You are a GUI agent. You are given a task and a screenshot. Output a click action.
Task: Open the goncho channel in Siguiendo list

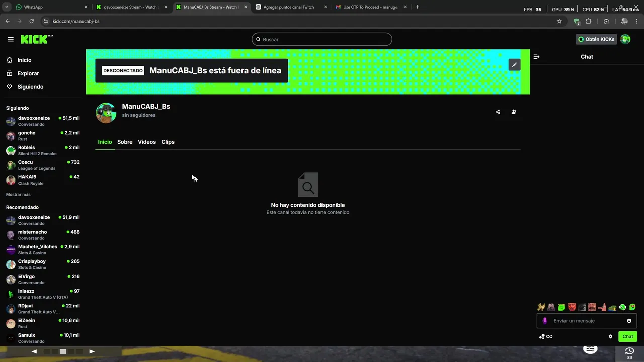pos(43,136)
